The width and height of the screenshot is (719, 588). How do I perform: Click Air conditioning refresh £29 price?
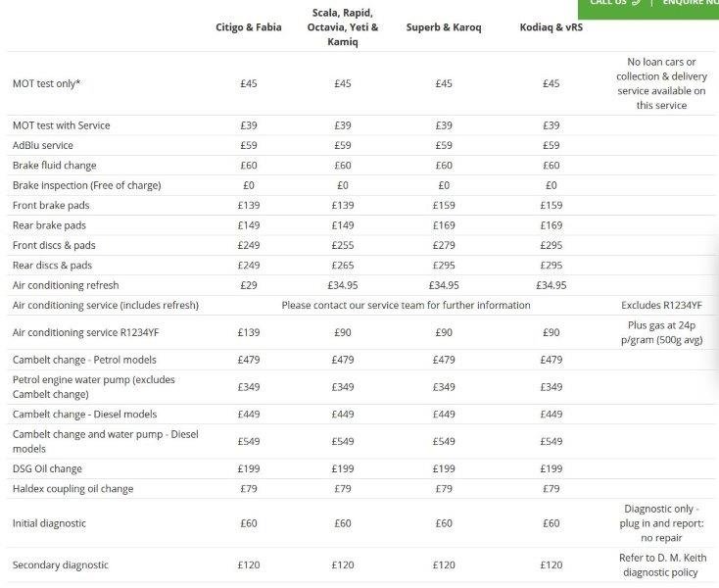tap(249, 285)
